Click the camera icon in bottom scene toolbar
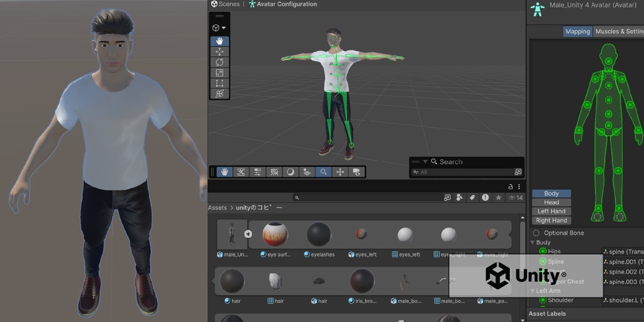The height and width of the screenshot is (322, 644). tap(357, 172)
